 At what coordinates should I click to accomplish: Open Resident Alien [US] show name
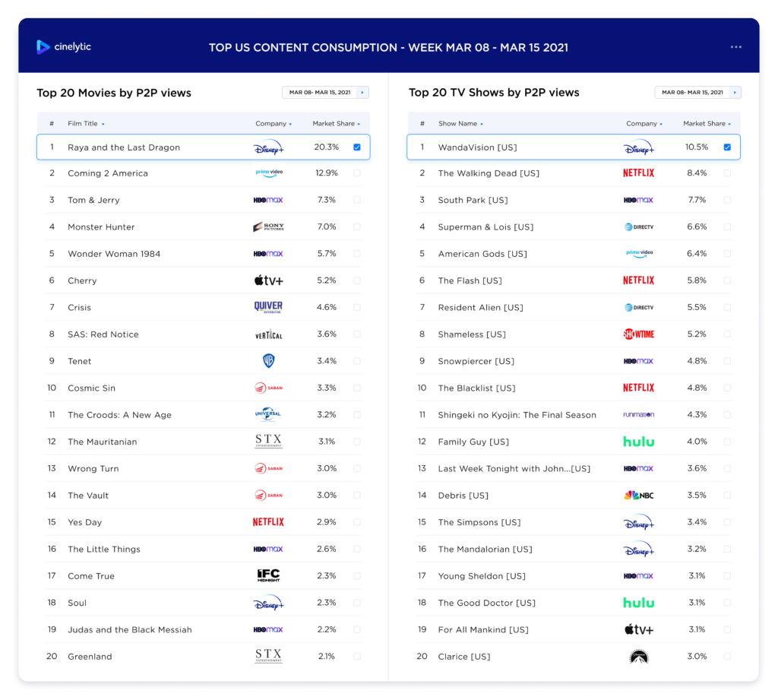[480, 307]
